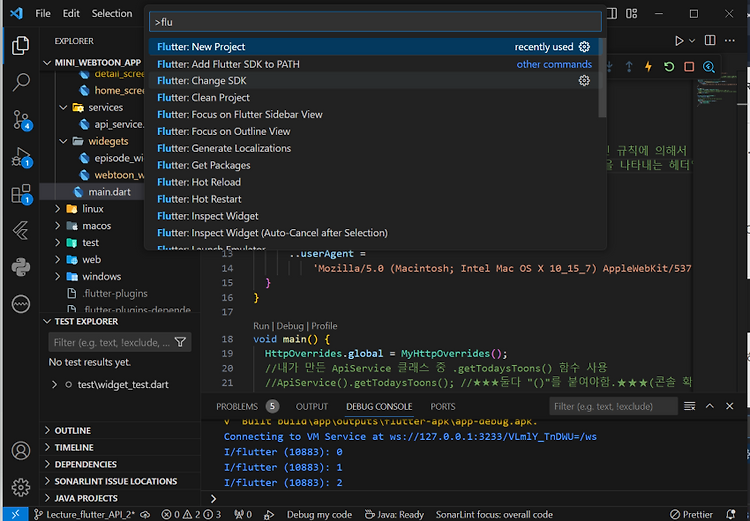The height and width of the screenshot is (521, 750).
Task: Open Dart DevTools widget inspector icon
Action: 708,67
